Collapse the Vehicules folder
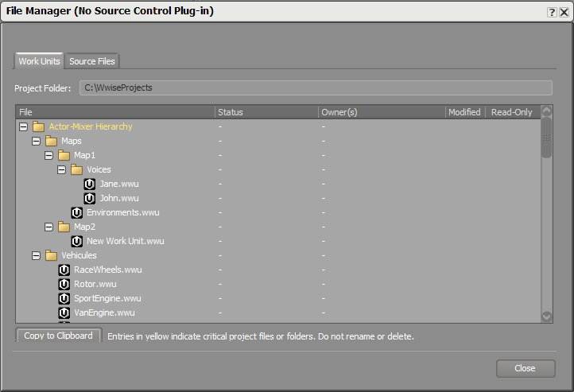The image size is (574, 392). point(37,255)
